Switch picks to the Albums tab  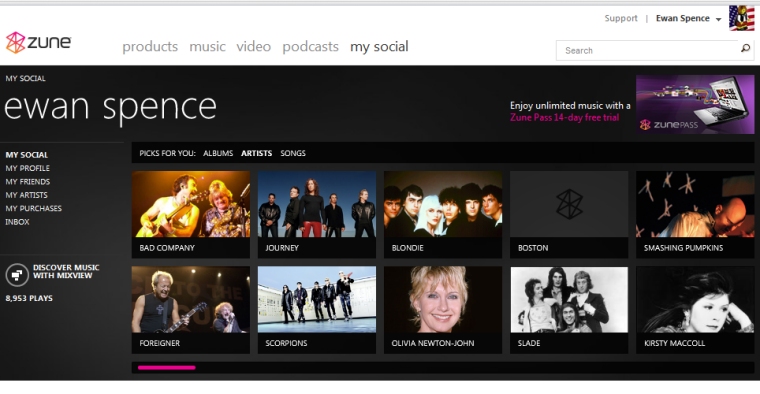[218, 153]
